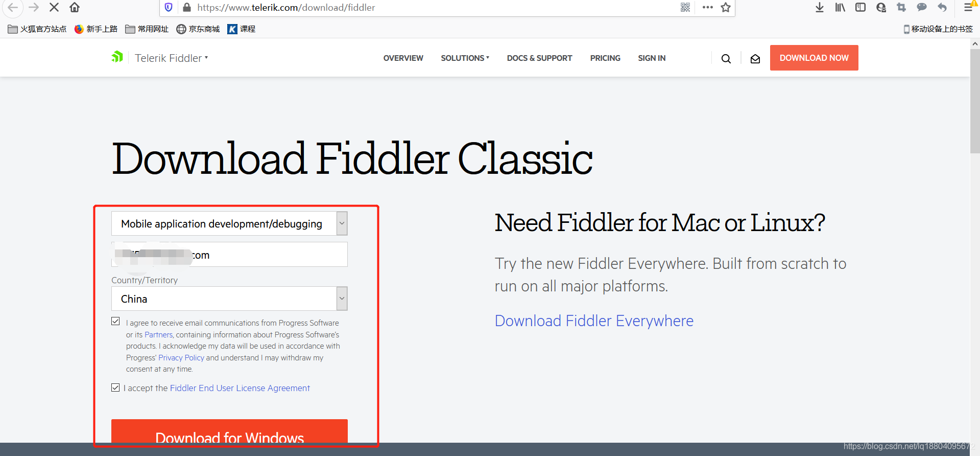The image size is (980, 456).
Task: Open the library bookshelf icon
Action: [840, 7]
